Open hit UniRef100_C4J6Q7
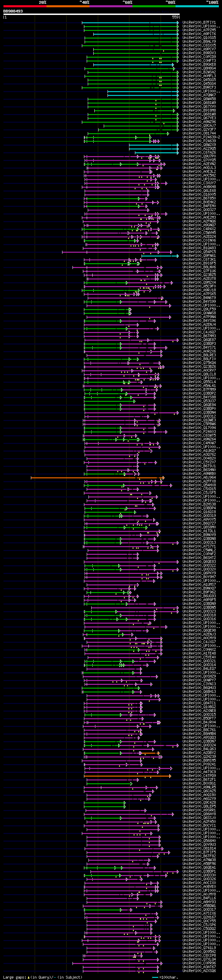Image resolution: width=222 pixels, height=980 pixels. coord(199,332)
